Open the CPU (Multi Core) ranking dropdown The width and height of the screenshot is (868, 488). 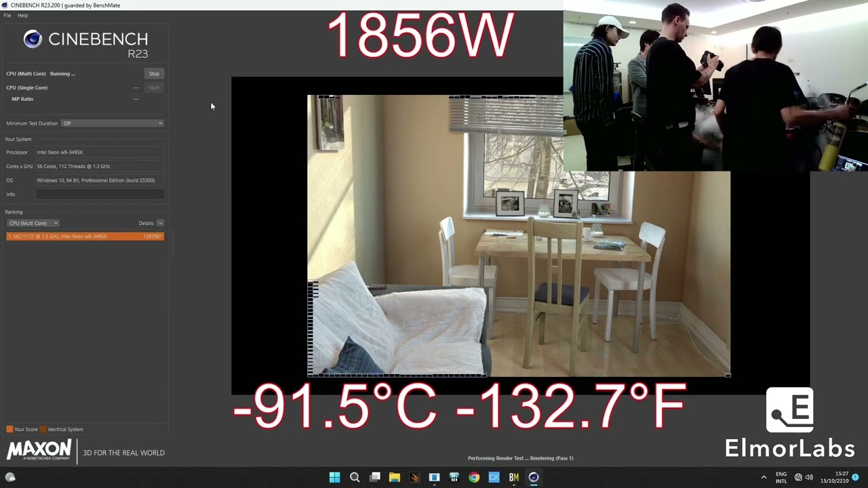pos(33,223)
